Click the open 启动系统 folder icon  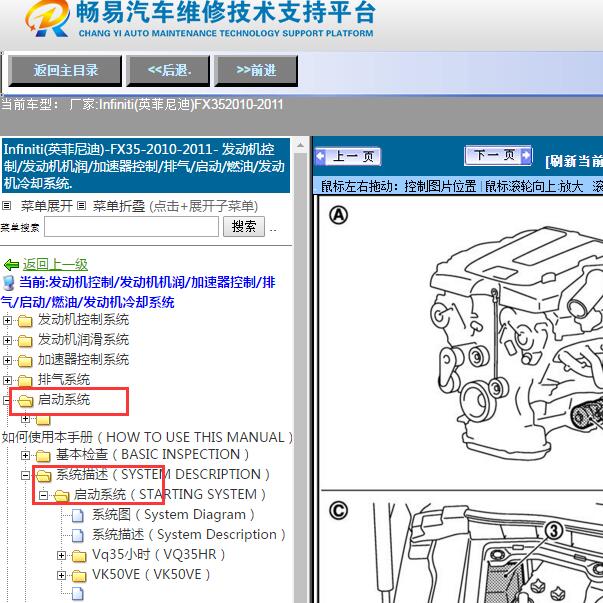click(x=25, y=401)
